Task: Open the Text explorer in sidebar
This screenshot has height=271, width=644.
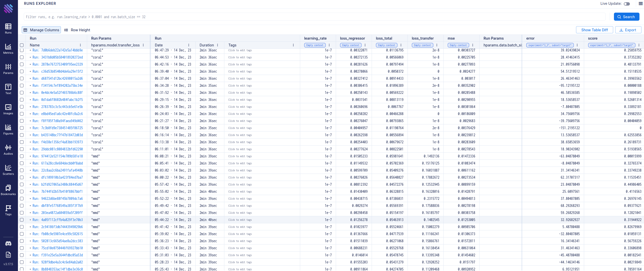Action: point(8,89)
